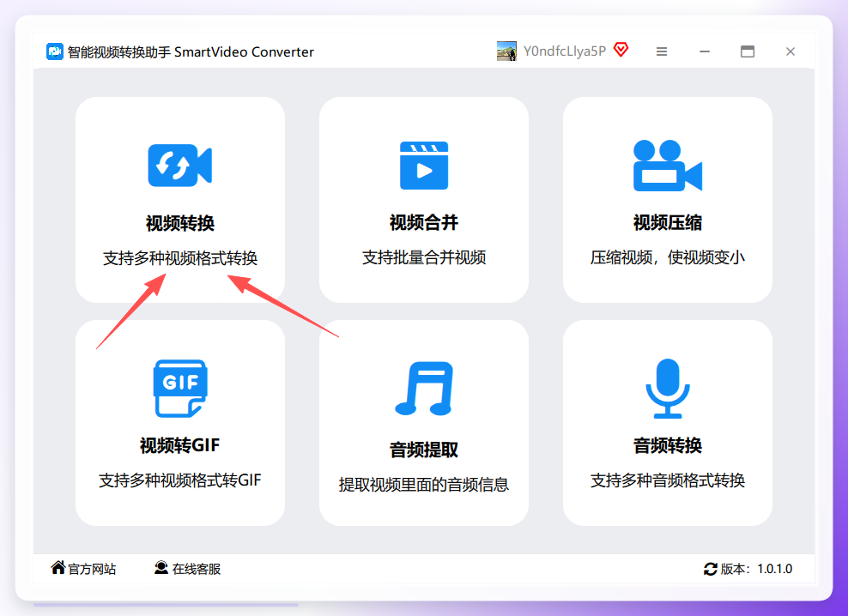Open the hamburger menu in the title bar

tap(662, 52)
